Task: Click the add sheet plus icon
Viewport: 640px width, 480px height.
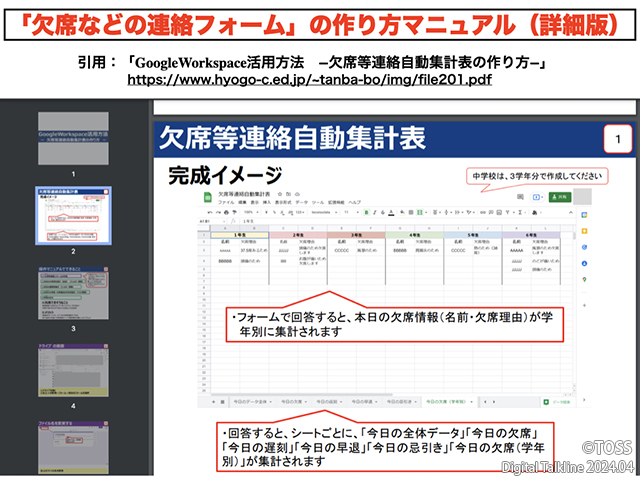Action: 213,400
